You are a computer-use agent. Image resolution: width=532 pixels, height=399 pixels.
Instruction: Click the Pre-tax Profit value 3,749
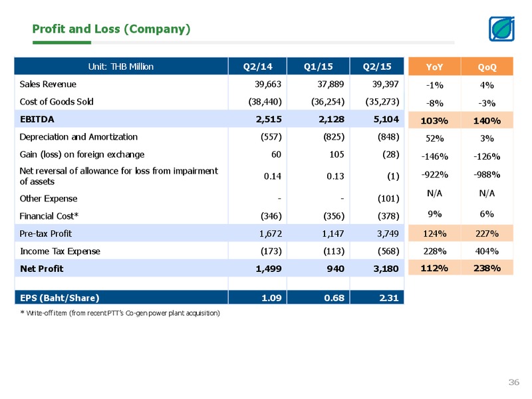[x=388, y=234]
